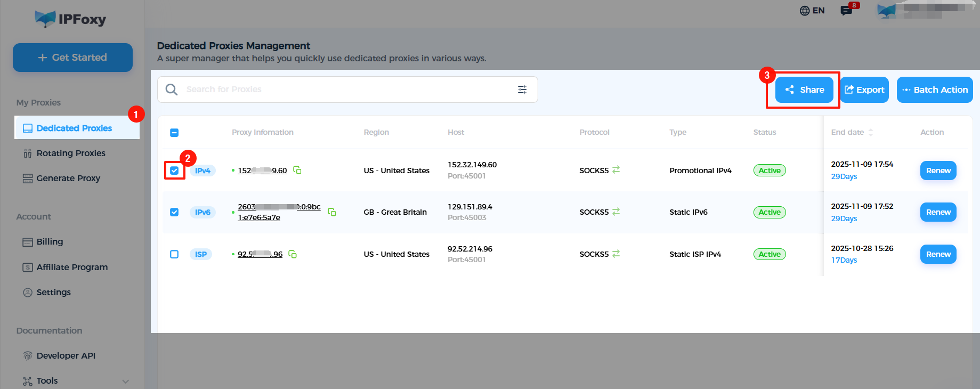Open the messages notification icon

(846, 11)
